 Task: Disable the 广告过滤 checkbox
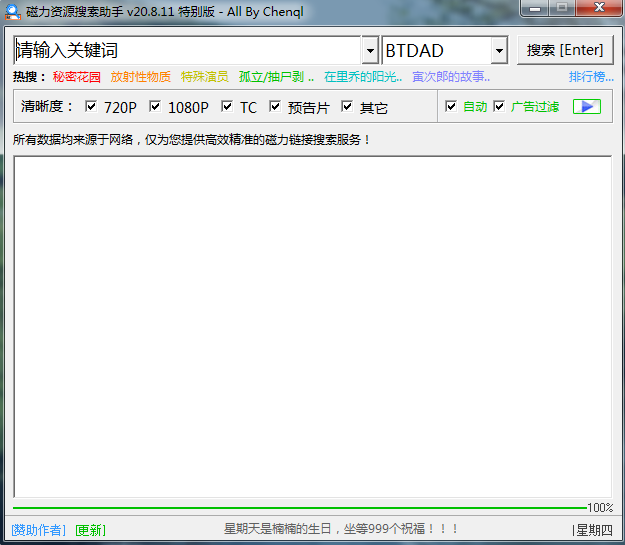point(499,106)
